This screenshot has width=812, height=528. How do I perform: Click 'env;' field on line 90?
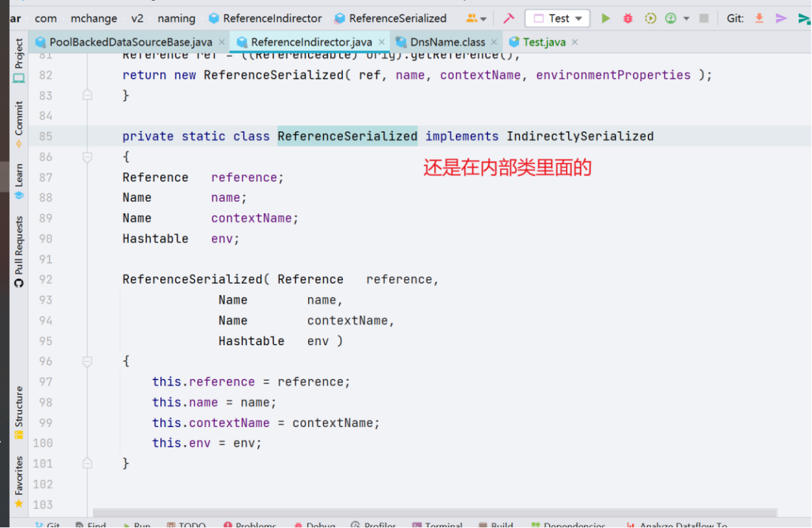point(226,239)
